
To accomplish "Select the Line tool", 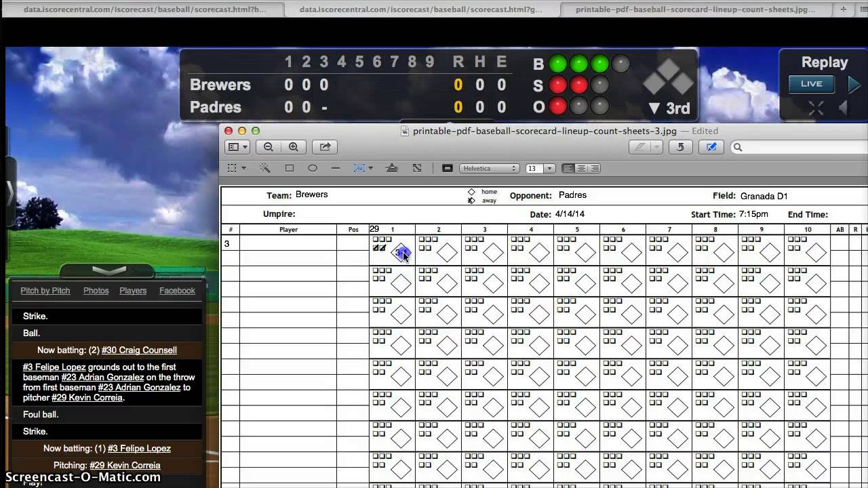I will tap(336, 168).
